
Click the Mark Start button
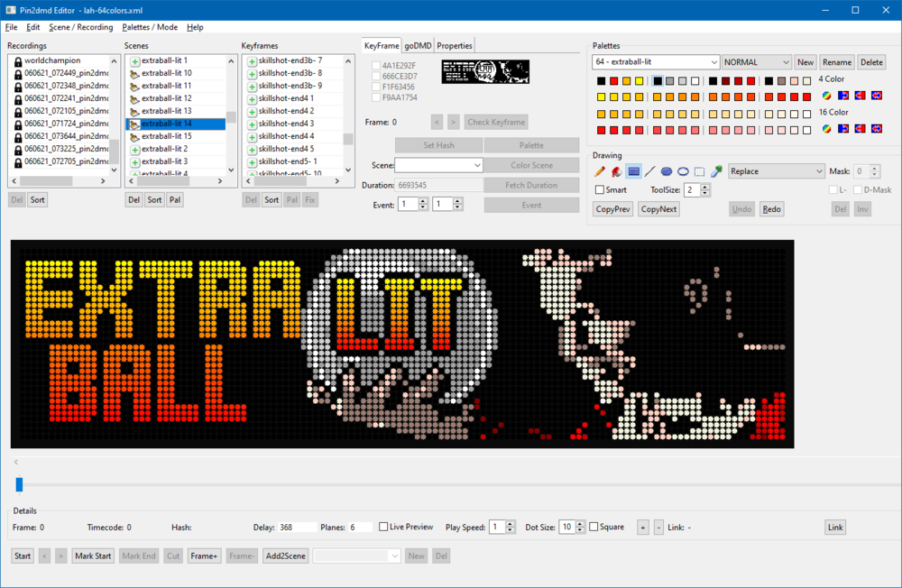93,556
